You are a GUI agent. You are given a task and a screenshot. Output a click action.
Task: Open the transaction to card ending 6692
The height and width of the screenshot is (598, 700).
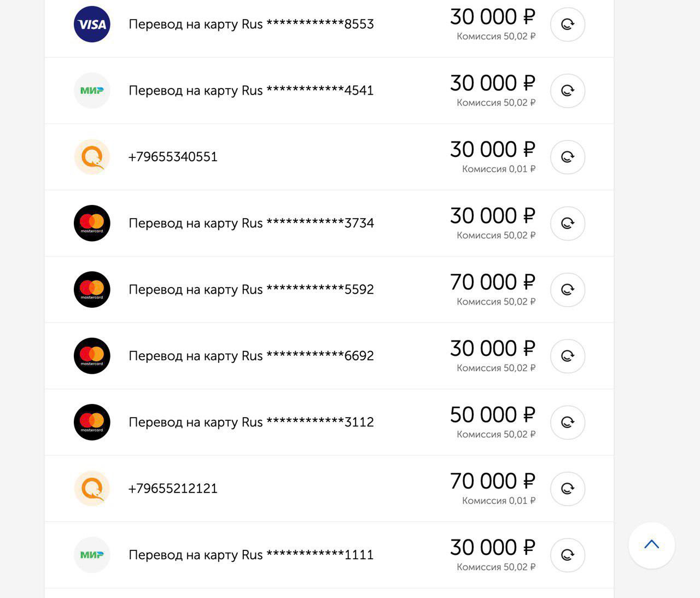pos(251,356)
